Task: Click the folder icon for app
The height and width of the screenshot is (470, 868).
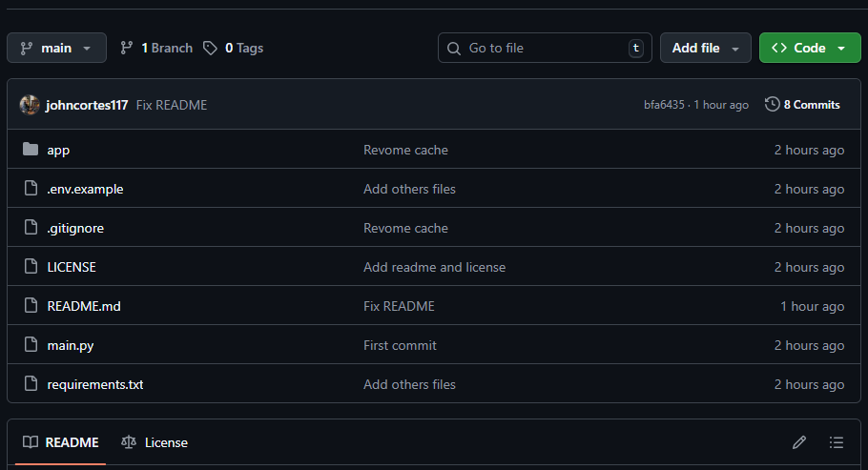Action: point(31,150)
